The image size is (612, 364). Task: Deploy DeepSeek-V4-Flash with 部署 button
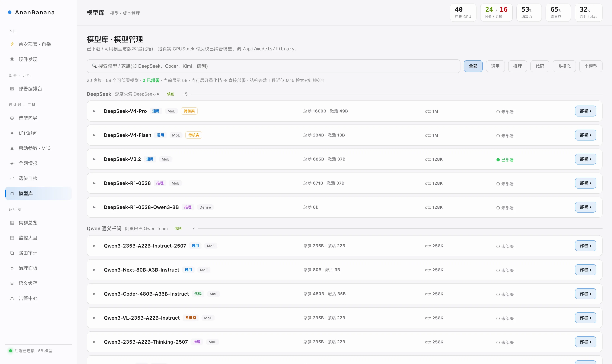(x=585, y=135)
